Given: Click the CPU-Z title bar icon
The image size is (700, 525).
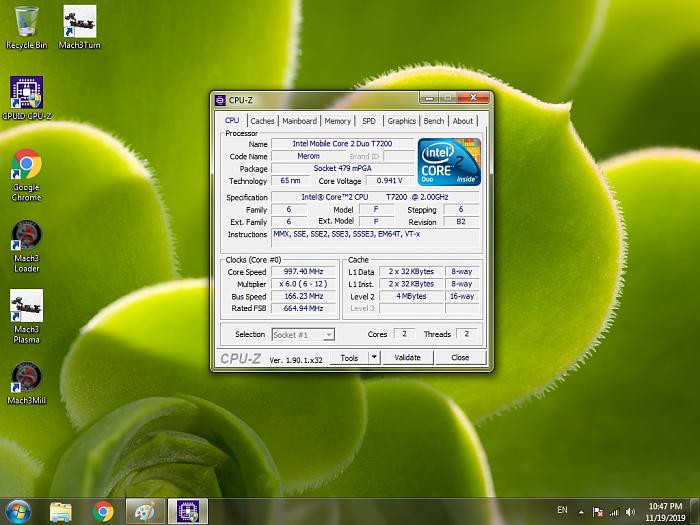Looking at the screenshot, I should pos(220,100).
